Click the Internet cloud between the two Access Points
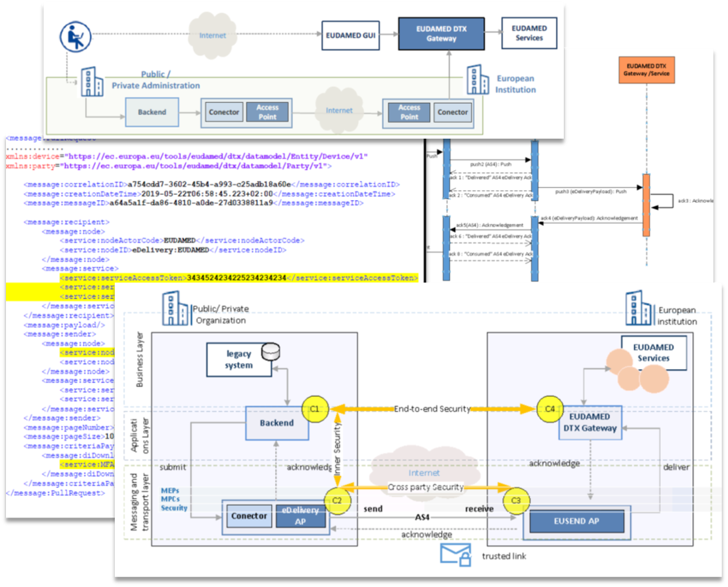728x587 pixels. (x=339, y=110)
